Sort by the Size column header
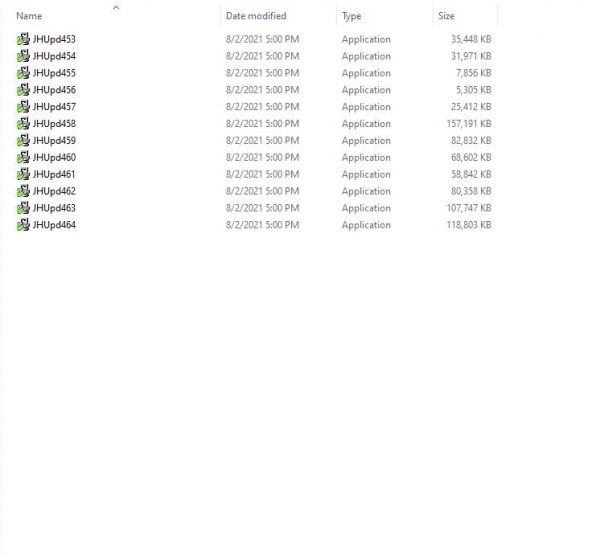The height and width of the screenshot is (557, 600). [446, 16]
